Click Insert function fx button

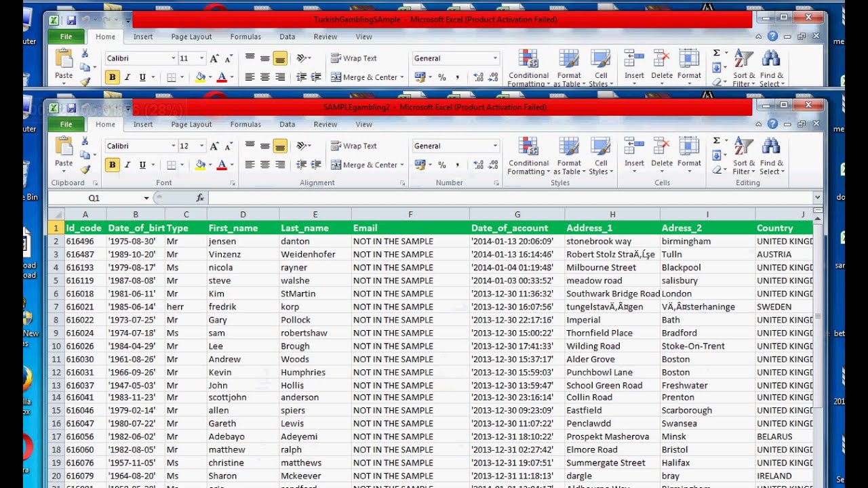[200, 198]
